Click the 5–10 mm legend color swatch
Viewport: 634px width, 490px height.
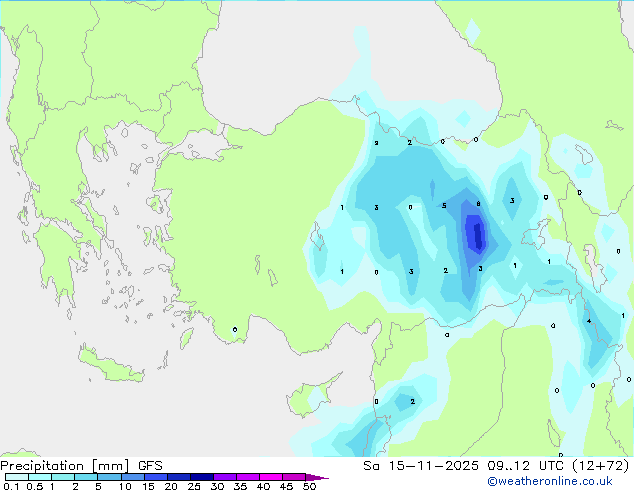pos(109,477)
